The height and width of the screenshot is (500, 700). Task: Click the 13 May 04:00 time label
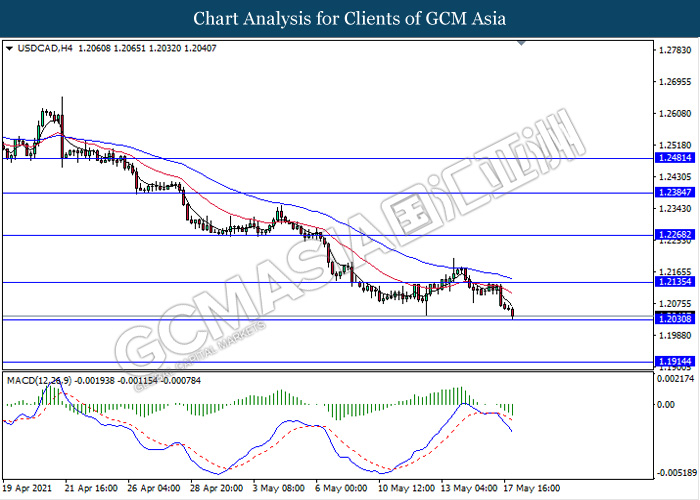click(469, 488)
